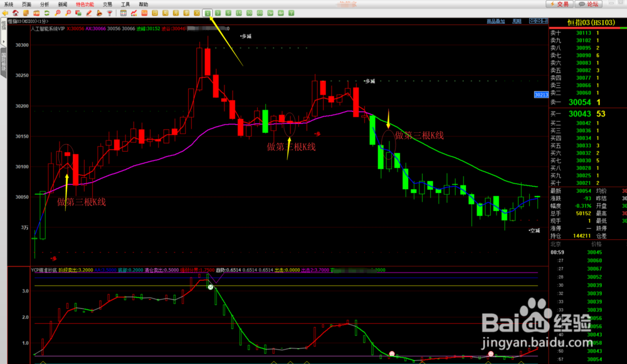Click the blue 30213 price tag on axis
Image resolution: width=627 pixels, height=364 pixels.
[x=542, y=95]
